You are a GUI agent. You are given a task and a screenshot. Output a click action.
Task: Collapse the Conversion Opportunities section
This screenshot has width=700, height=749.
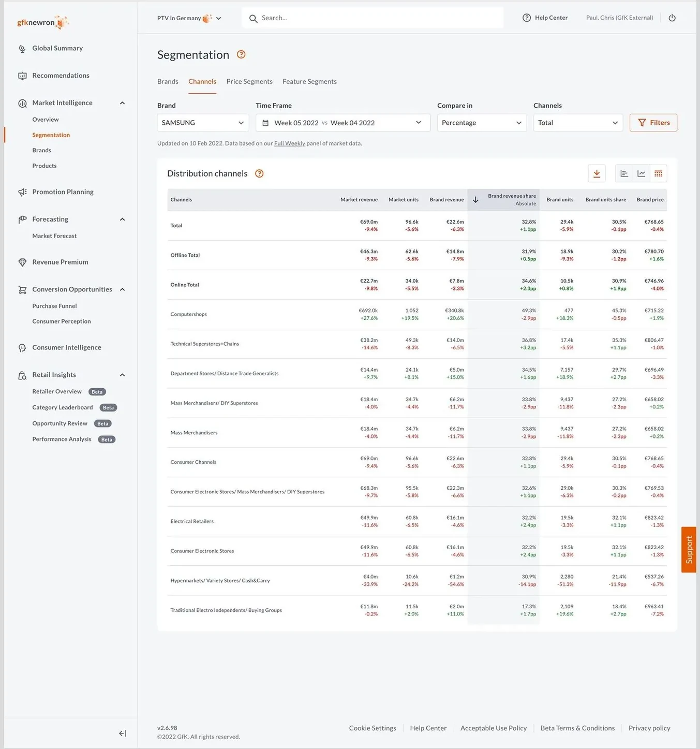pos(123,289)
